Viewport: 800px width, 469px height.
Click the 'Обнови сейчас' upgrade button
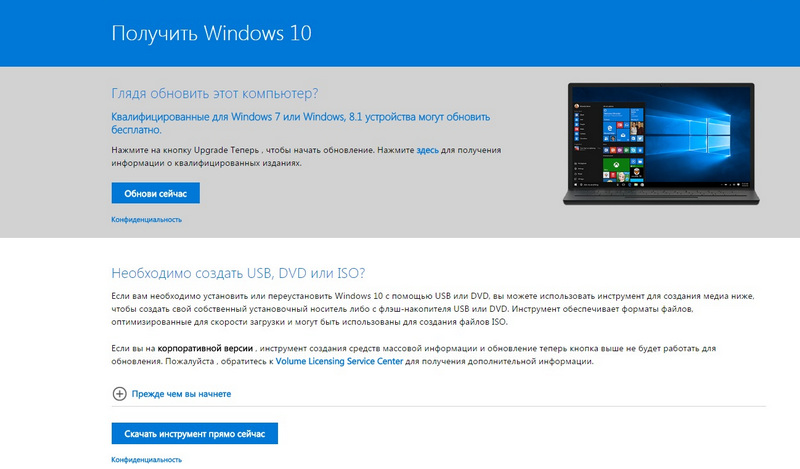click(155, 192)
